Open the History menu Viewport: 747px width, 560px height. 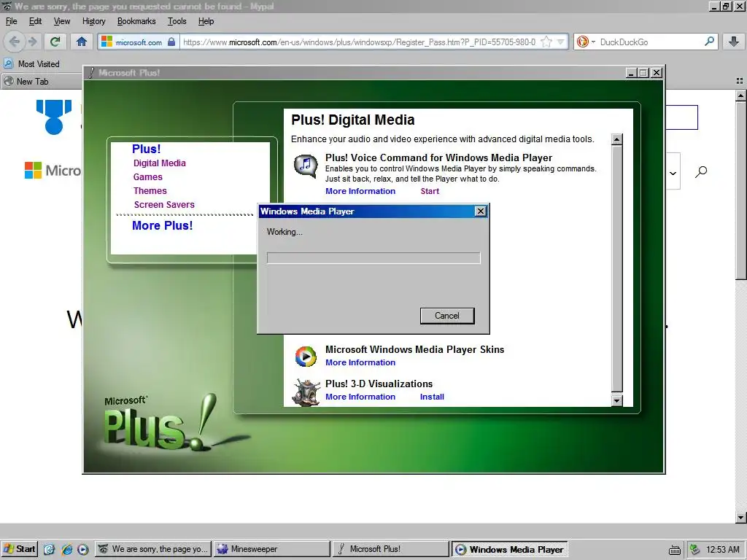(x=94, y=21)
